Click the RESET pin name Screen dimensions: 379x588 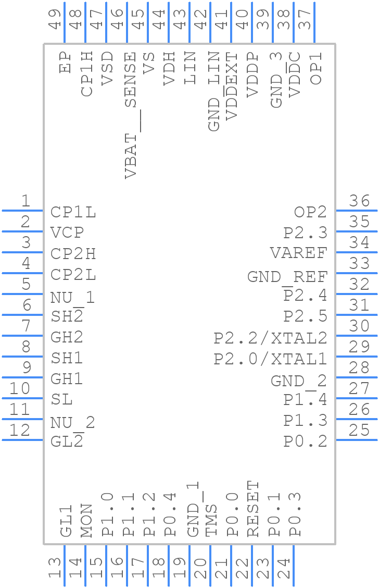[x=253, y=509]
